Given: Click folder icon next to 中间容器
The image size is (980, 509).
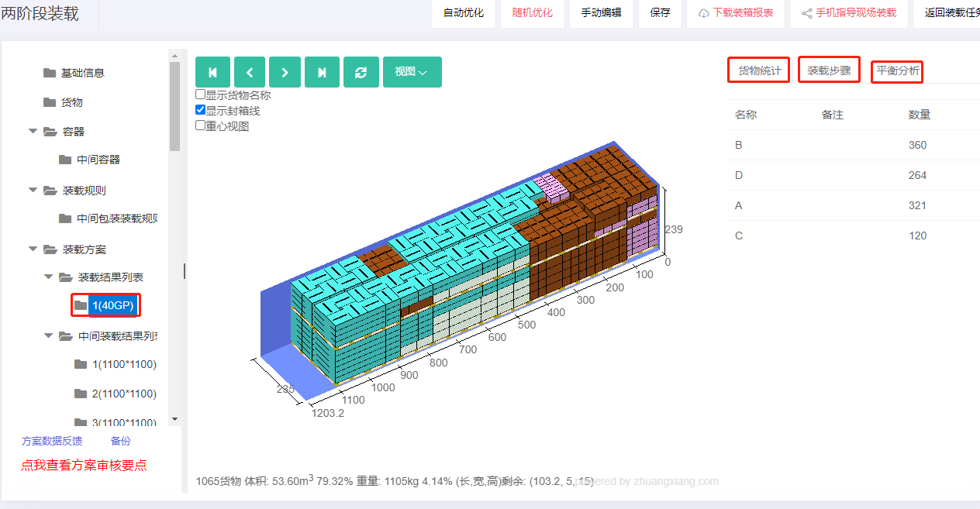Looking at the screenshot, I should pyautogui.click(x=65, y=160).
